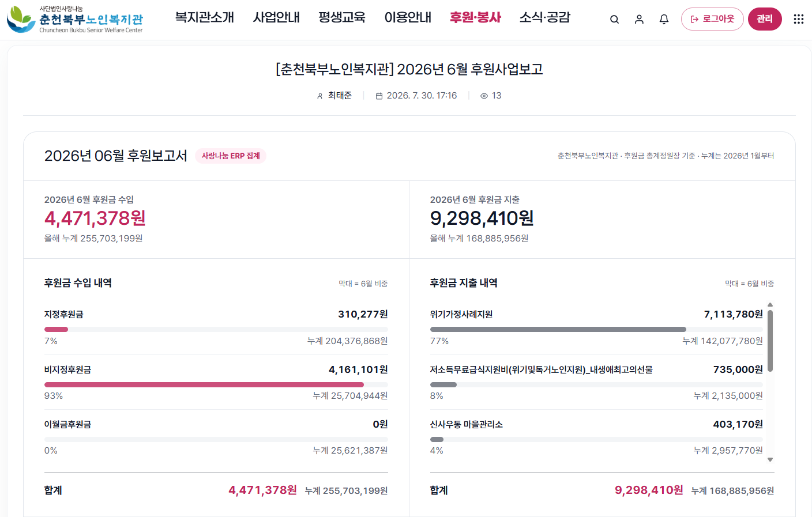This screenshot has width=812, height=517.
Task: Go home via Chuncheon Bukbu logo
Action: click(x=75, y=20)
